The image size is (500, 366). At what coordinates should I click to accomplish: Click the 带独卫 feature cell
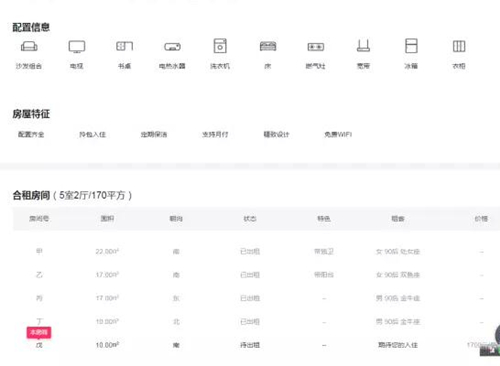click(324, 251)
